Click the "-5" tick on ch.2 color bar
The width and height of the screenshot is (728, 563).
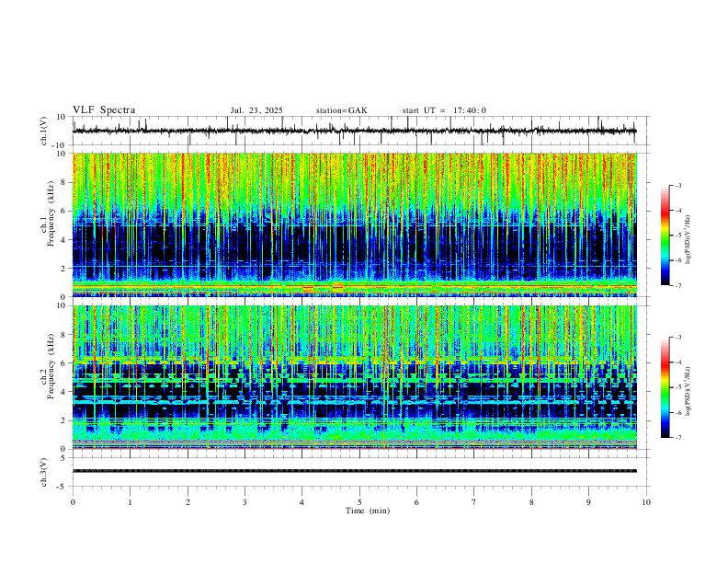click(x=677, y=387)
